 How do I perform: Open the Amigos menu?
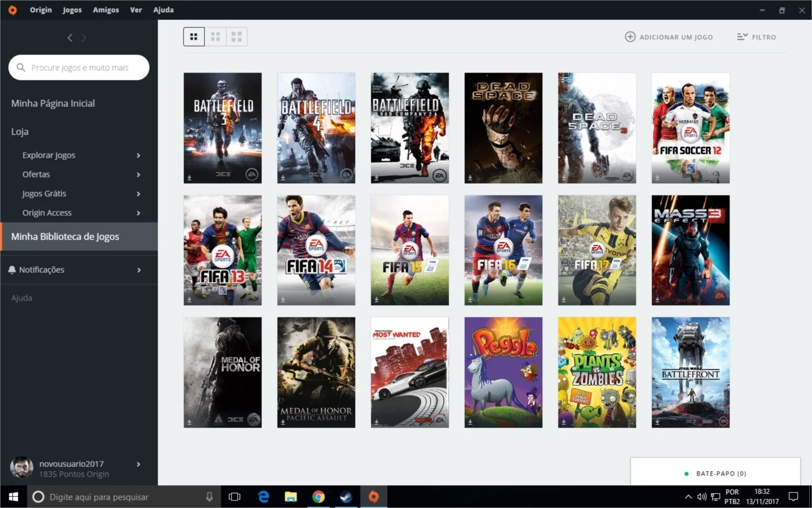pyautogui.click(x=106, y=10)
